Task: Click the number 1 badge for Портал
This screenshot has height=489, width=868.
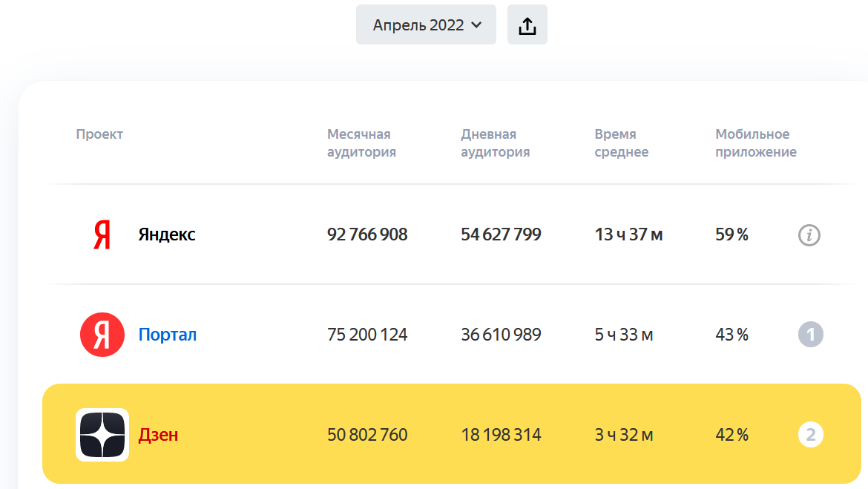Action: coord(810,335)
